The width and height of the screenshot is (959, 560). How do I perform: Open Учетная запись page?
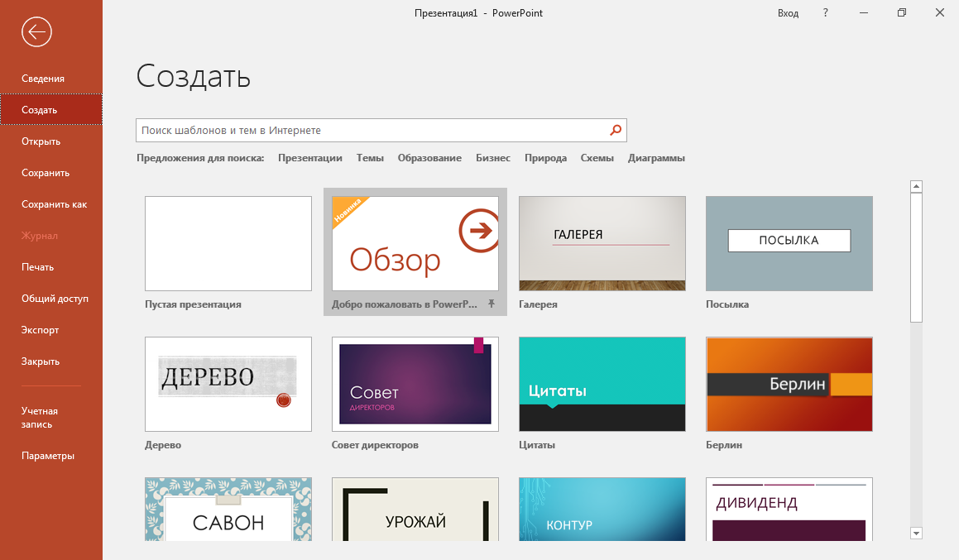[51, 418]
